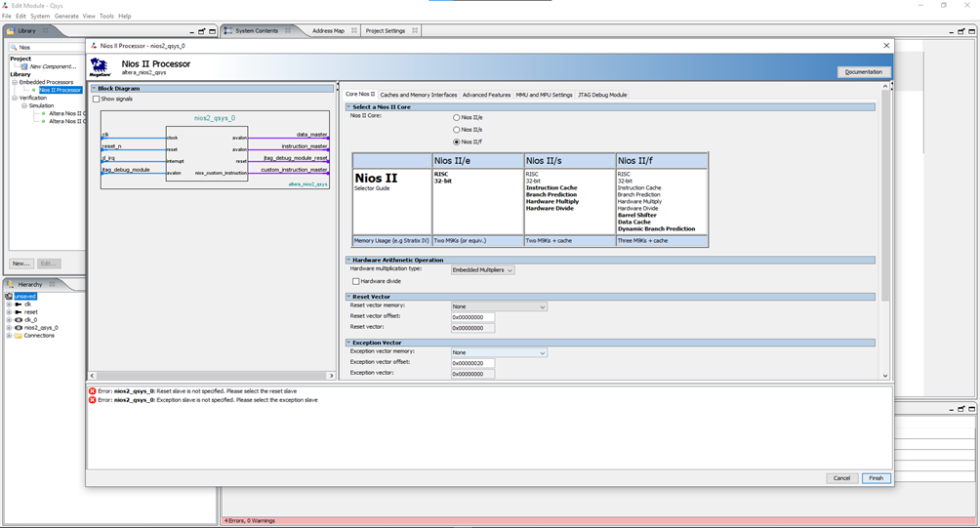Click the Connections folder icon in Hierarchy
Image resolution: width=980 pixels, height=528 pixels.
tap(19, 336)
